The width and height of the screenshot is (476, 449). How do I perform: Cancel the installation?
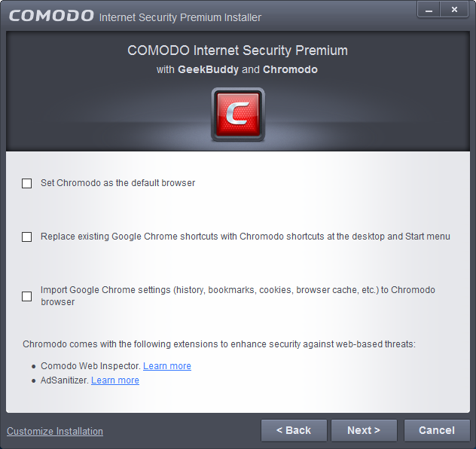pyautogui.click(x=437, y=430)
